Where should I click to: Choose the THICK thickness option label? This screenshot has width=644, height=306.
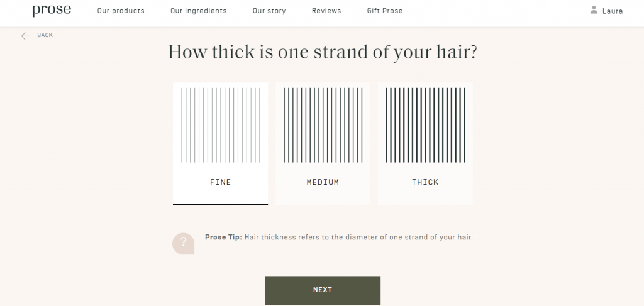pyautogui.click(x=425, y=183)
